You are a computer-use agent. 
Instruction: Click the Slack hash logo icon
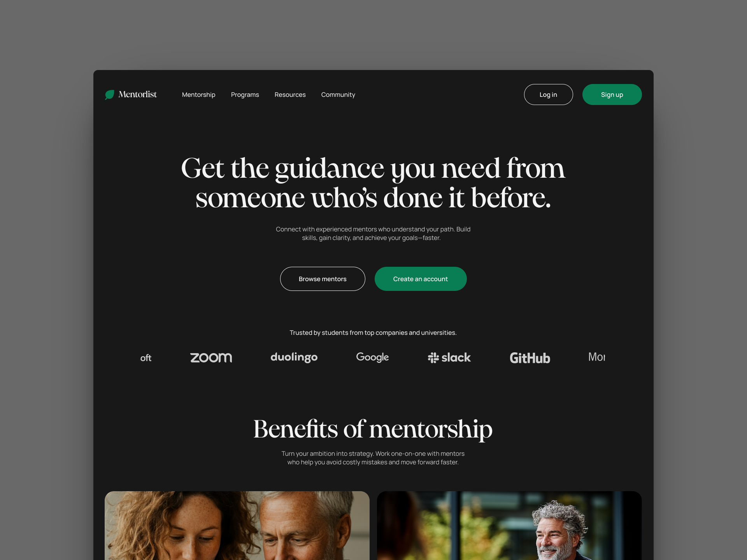(433, 358)
